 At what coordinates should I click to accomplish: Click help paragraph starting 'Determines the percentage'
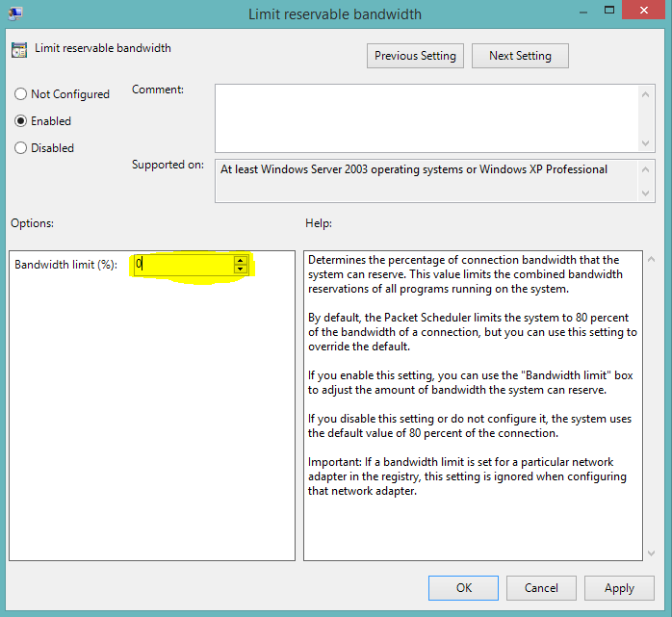465,274
